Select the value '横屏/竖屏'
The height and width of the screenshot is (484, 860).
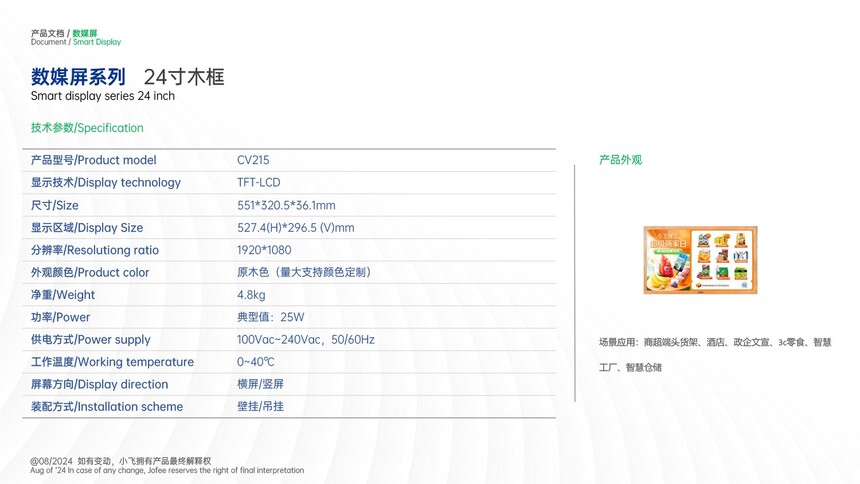point(261,384)
